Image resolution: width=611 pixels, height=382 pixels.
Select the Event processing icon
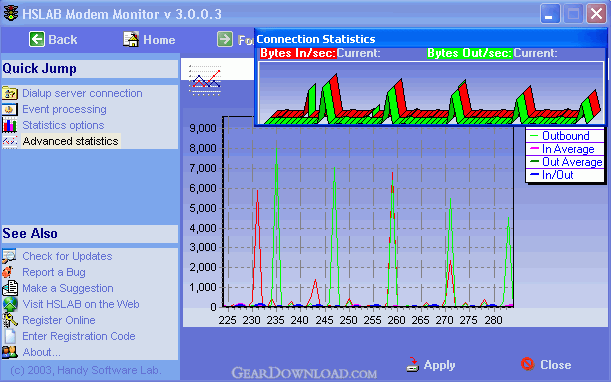9,109
